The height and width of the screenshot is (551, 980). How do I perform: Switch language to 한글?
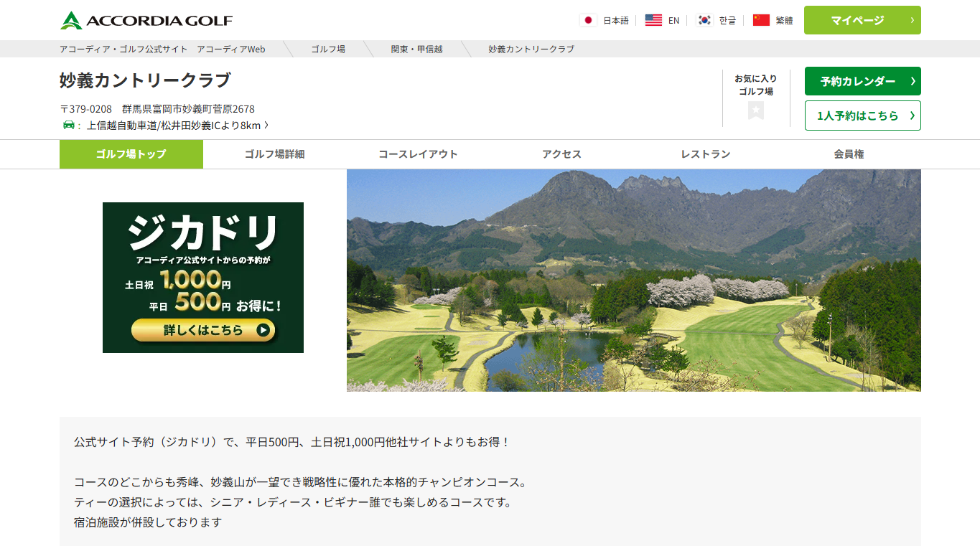coord(727,20)
